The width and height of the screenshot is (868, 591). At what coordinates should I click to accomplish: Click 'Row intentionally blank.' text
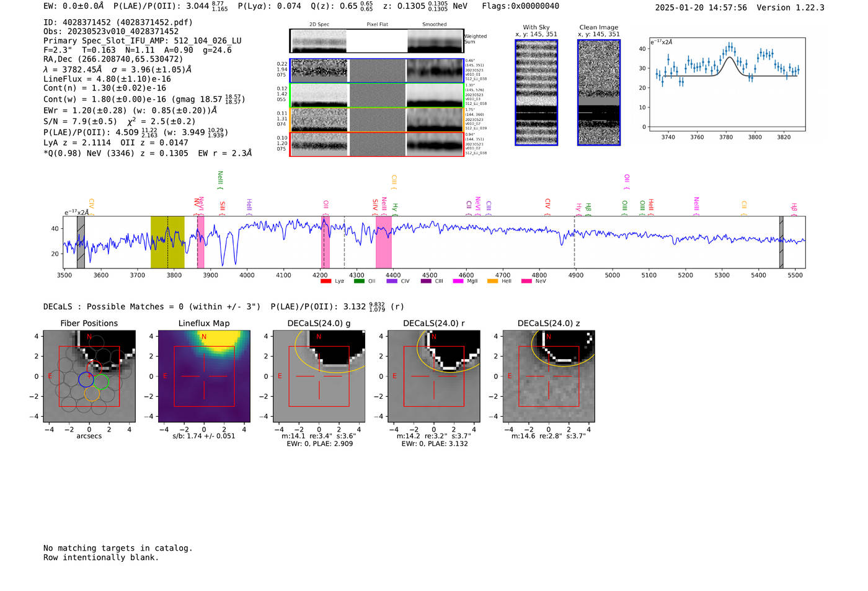point(101,558)
